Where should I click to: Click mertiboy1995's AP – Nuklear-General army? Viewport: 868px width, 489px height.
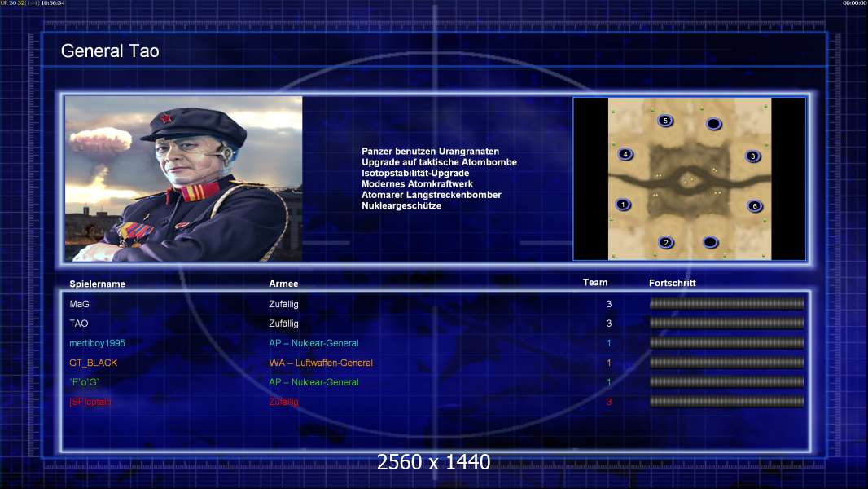click(x=313, y=343)
